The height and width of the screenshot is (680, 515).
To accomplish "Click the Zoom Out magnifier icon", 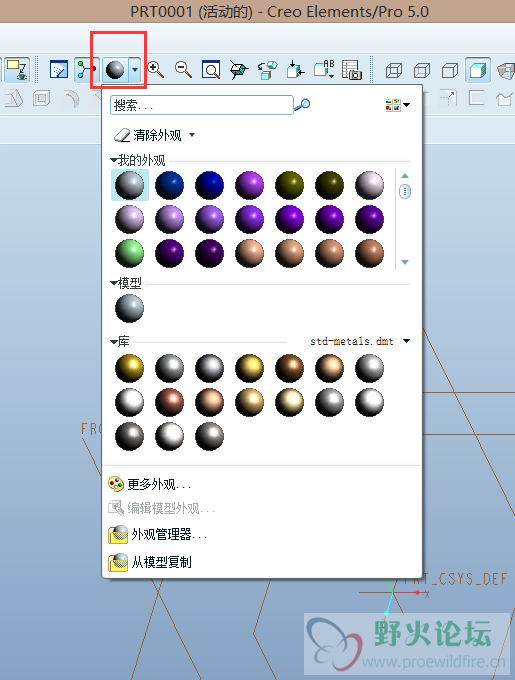I will click(x=183, y=69).
